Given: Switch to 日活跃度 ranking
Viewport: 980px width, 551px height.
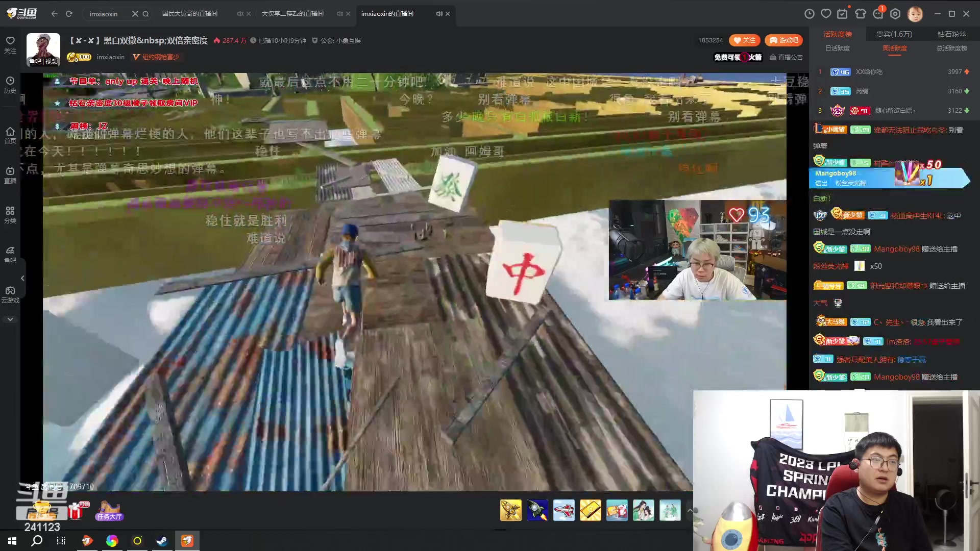Looking at the screenshot, I should coord(838,48).
